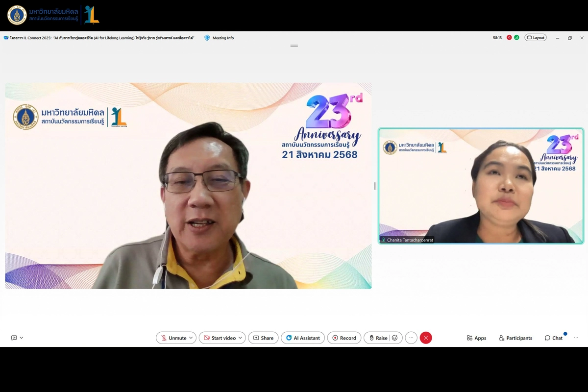Click the closed captions icon

point(14,338)
